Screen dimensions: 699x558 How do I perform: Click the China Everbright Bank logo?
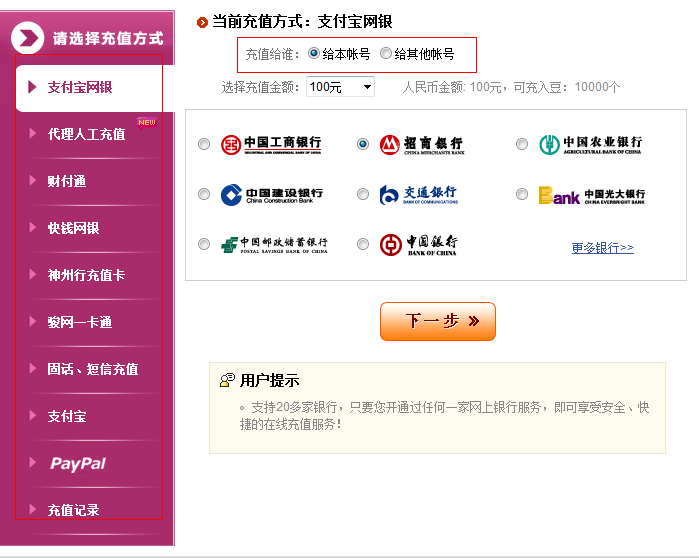click(x=591, y=195)
